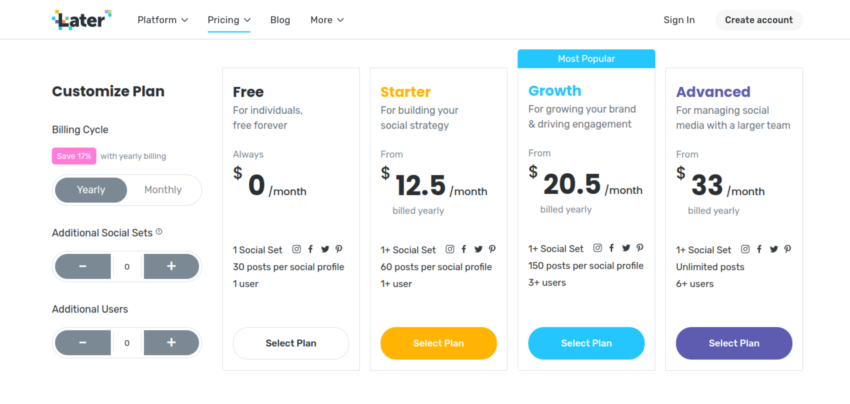Go to the Blog page
Image resolution: width=850 pixels, height=404 pixels.
coord(280,20)
